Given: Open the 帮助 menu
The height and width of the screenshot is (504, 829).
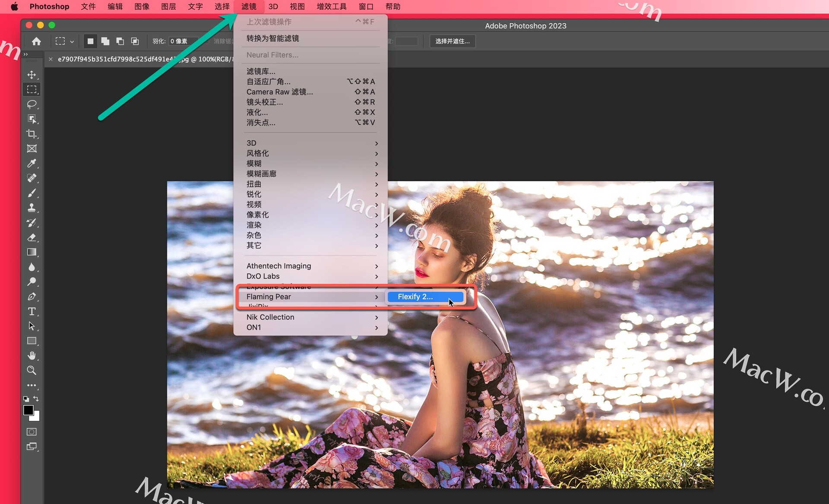Looking at the screenshot, I should [x=393, y=6].
